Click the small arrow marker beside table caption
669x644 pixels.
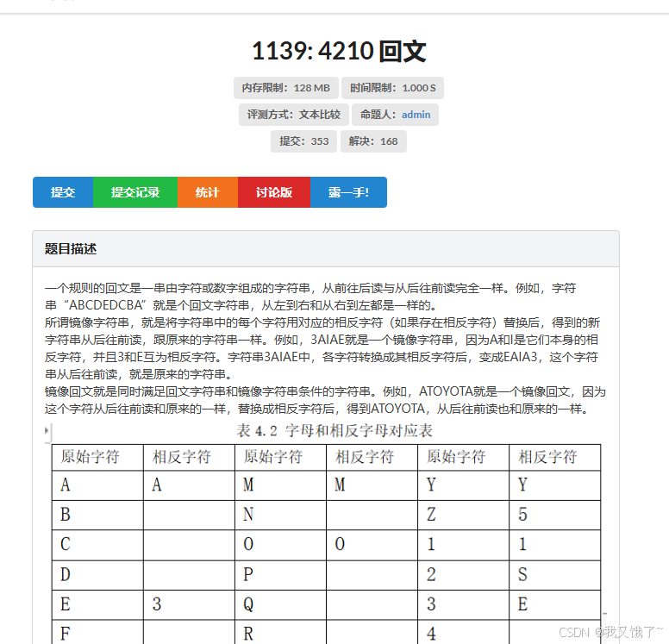pos(47,430)
